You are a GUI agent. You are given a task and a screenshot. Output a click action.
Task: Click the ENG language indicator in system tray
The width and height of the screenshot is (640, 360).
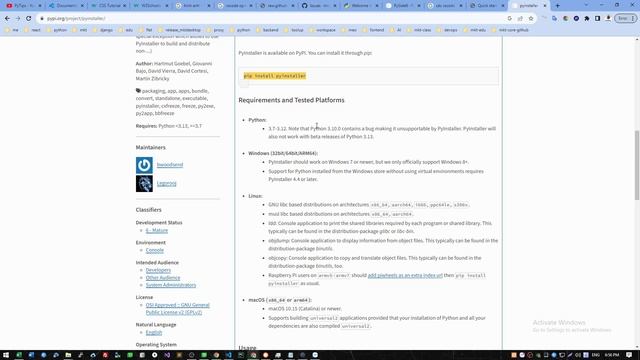pyautogui.click(x=596, y=355)
